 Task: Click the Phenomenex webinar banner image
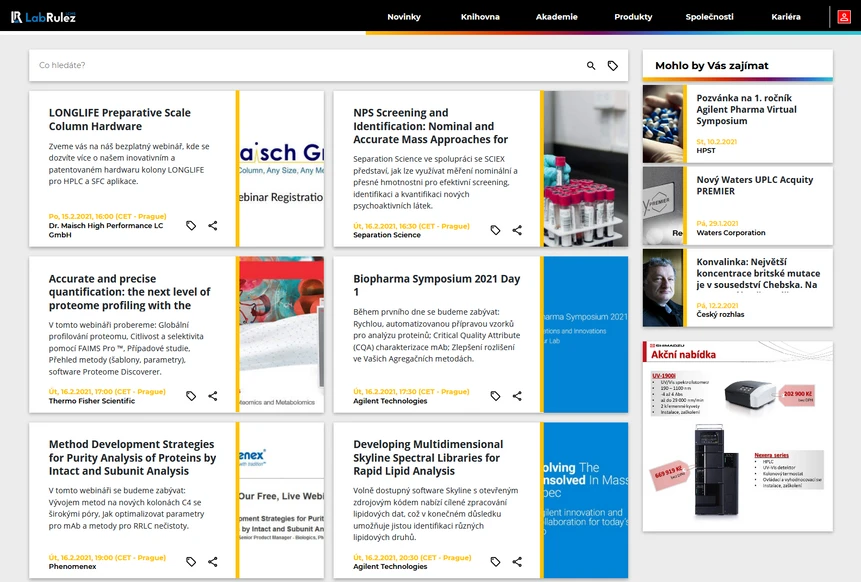(x=282, y=500)
